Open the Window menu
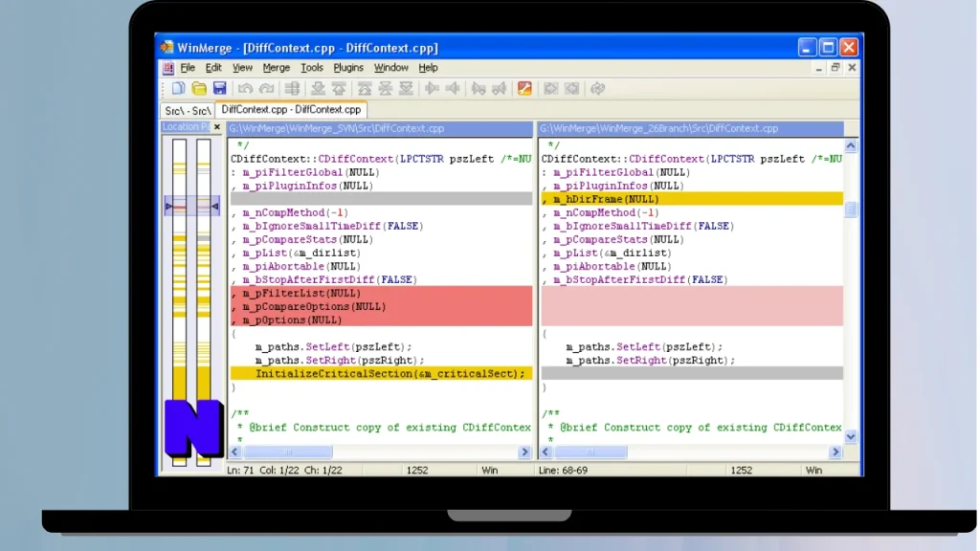Viewport: 980px width, 551px height. point(391,68)
